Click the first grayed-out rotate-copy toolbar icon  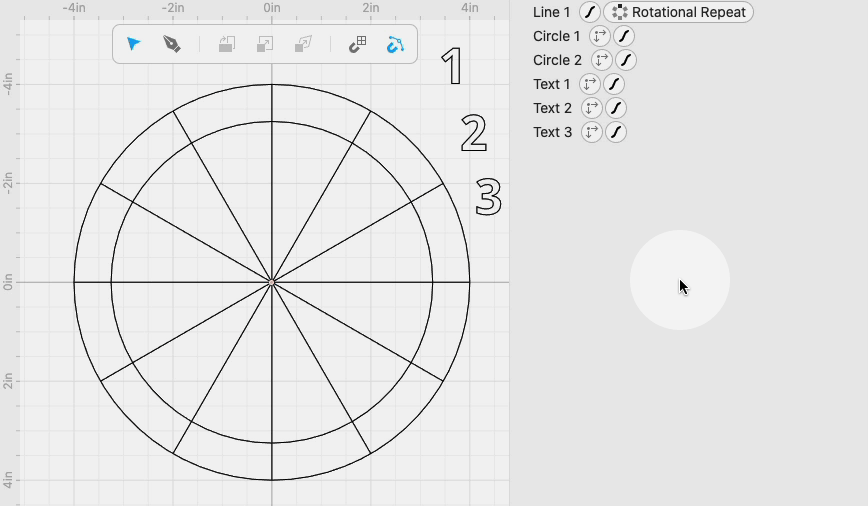tap(226, 44)
